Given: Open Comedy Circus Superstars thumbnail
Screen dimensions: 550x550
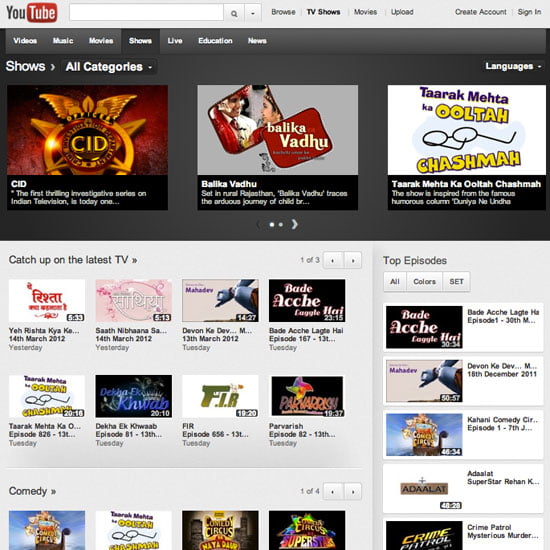Looking at the screenshot, I should [307, 530].
